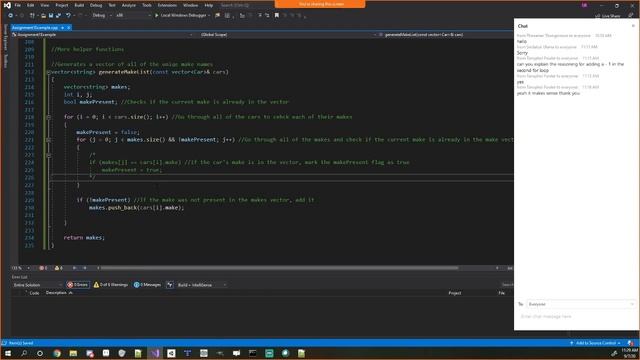
Task: Sort Error List by Project column
Action: (454, 293)
